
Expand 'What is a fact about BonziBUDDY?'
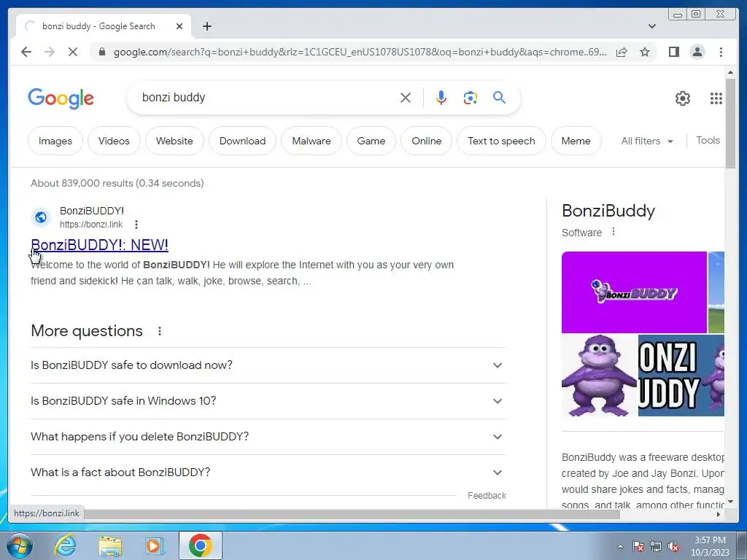click(x=268, y=472)
